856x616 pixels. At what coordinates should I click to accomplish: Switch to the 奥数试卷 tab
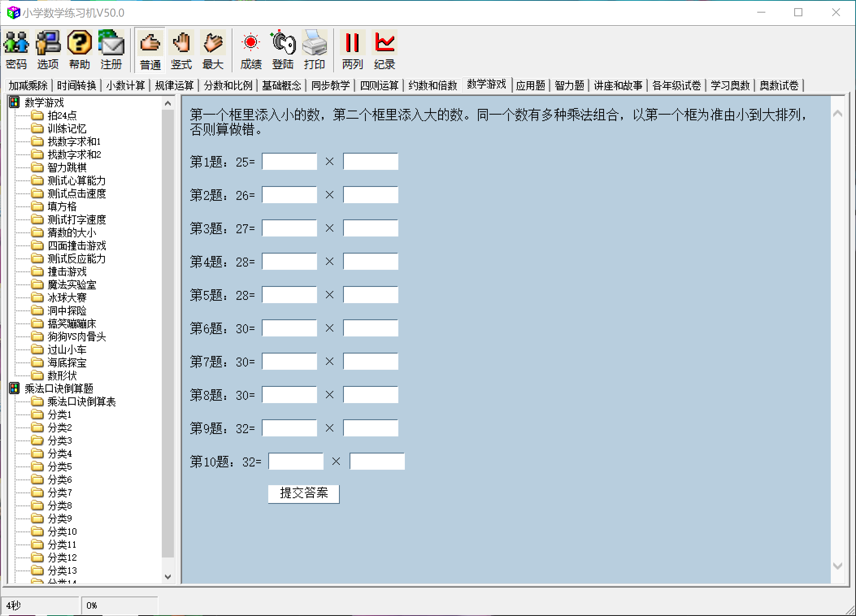pos(779,86)
